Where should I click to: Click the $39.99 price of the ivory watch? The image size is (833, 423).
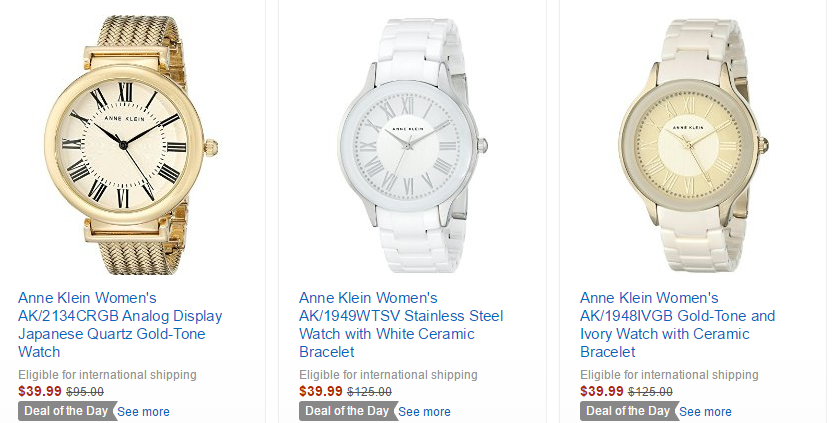pos(602,391)
